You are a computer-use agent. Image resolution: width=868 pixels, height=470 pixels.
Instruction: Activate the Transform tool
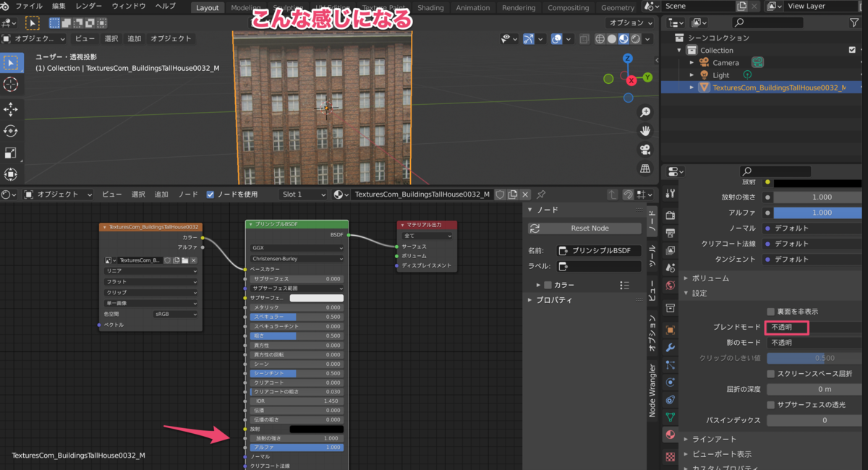(x=11, y=174)
